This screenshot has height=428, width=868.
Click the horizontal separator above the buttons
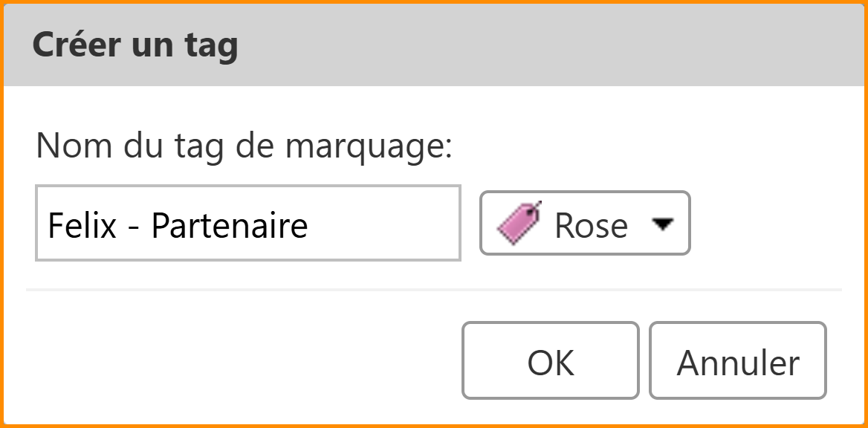434,289
